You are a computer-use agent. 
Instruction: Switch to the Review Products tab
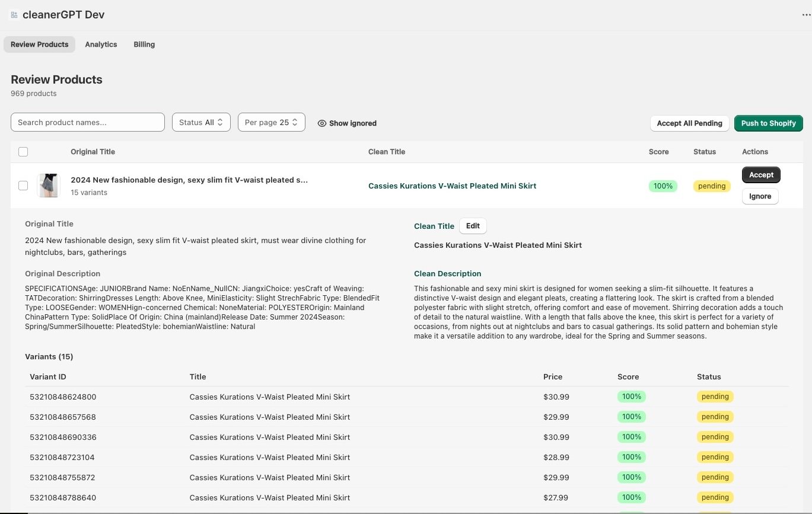click(x=40, y=44)
